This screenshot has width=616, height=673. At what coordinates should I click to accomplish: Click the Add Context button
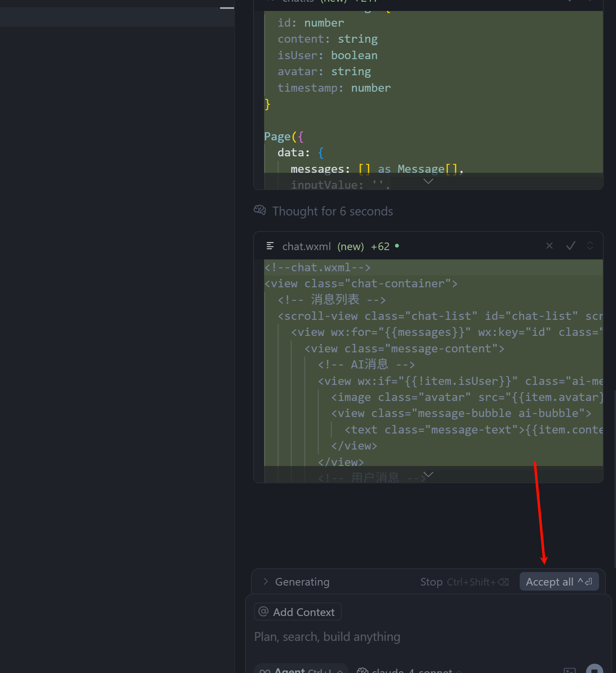click(298, 612)
